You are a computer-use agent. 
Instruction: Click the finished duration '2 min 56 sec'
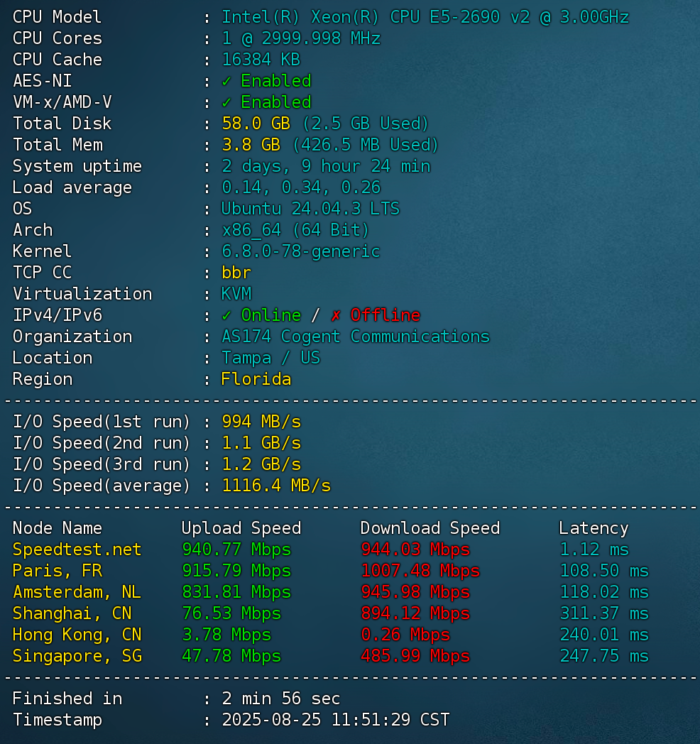pyautogui.click(x=281, y=699)
